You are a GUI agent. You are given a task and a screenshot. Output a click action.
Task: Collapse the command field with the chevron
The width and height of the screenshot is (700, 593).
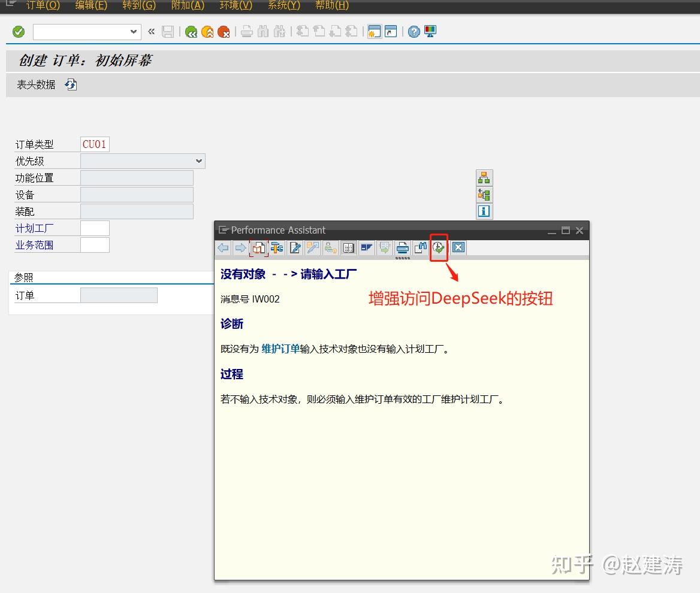click(x=151, y=31)
